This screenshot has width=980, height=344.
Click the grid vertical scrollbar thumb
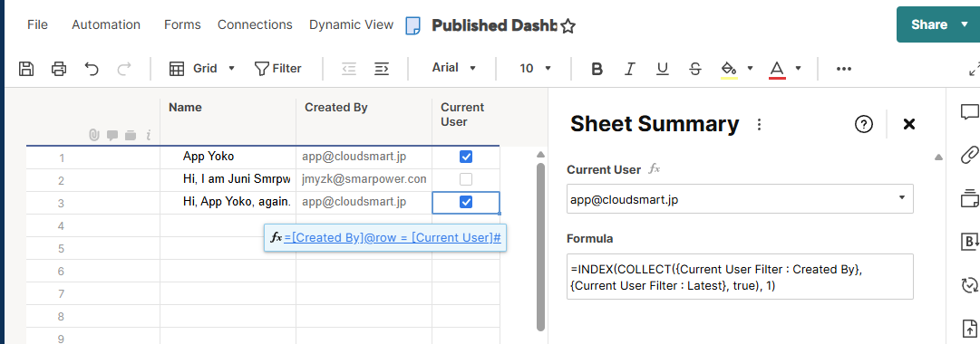[541, 246]
